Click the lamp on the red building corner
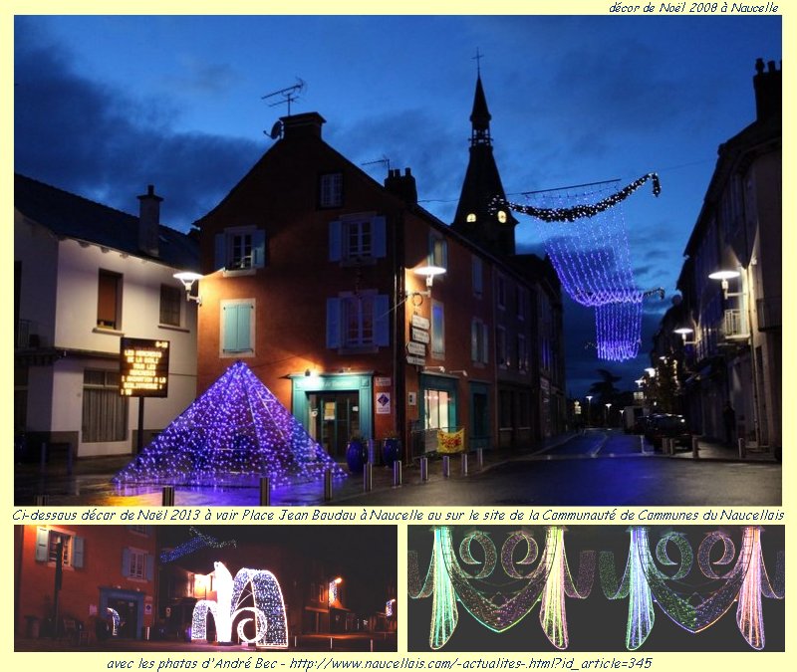The height and width of the screenshot is (672, 797). click(429, 272)
